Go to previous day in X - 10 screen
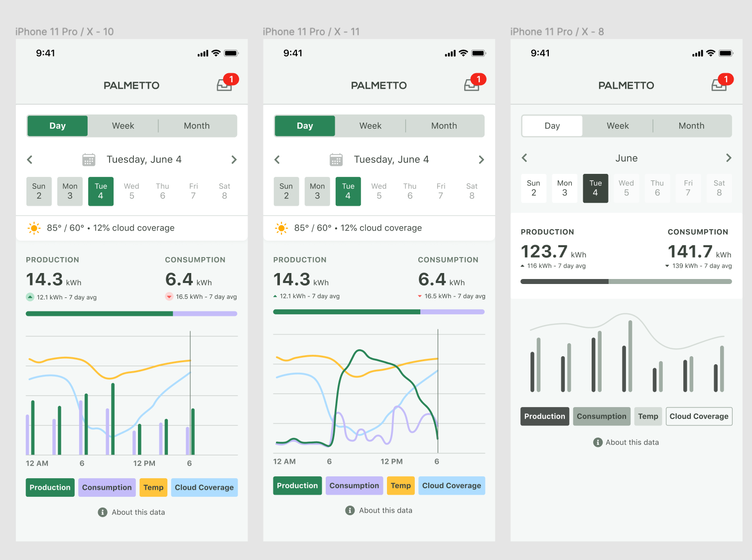This screenshot has width=752, height=560. click(30, 159)
